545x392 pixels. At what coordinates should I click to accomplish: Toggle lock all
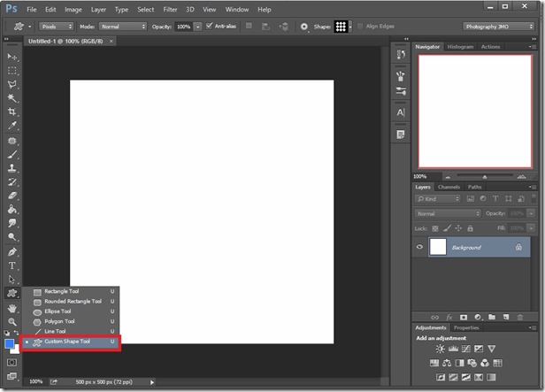click(x=471, y=228)
